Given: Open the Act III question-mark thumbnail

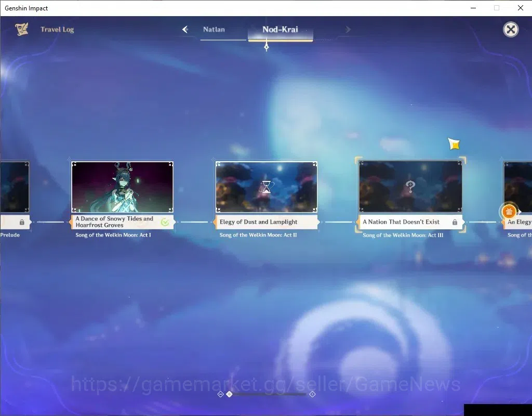Looking at the screenshot, I should point(410,187).
